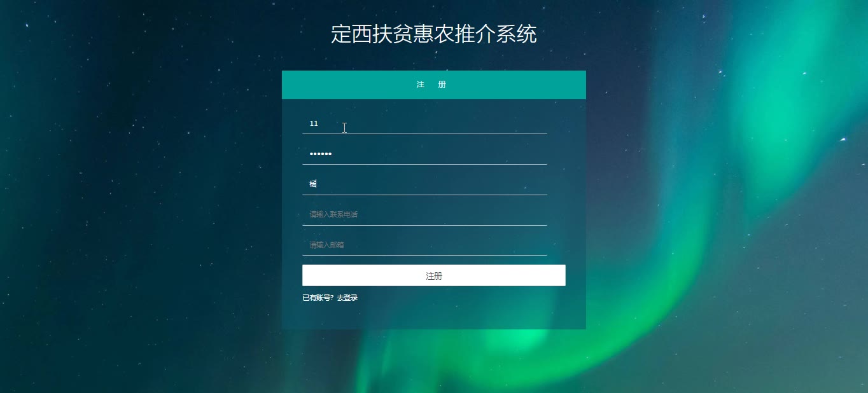Click the 定西扶贫惠农推介系统 page title
868x393 pixels.
click(433, 34)
